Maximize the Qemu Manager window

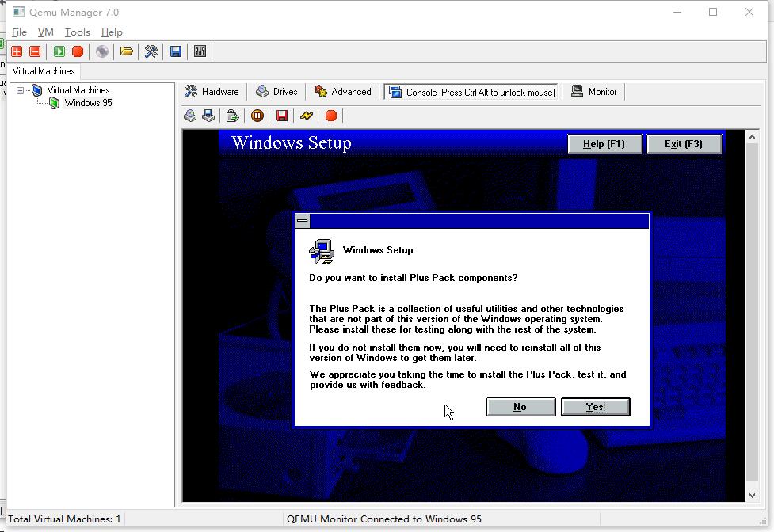pos(713,12)
